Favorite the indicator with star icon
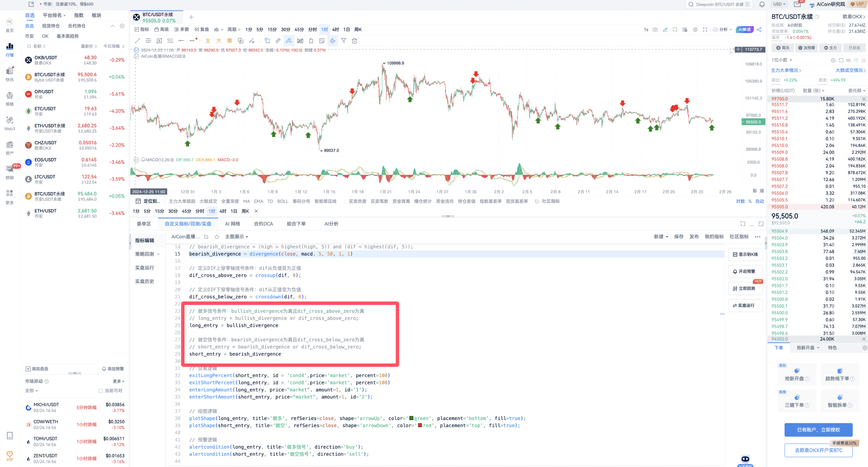The image size is (868, 467). pos(217,237)
